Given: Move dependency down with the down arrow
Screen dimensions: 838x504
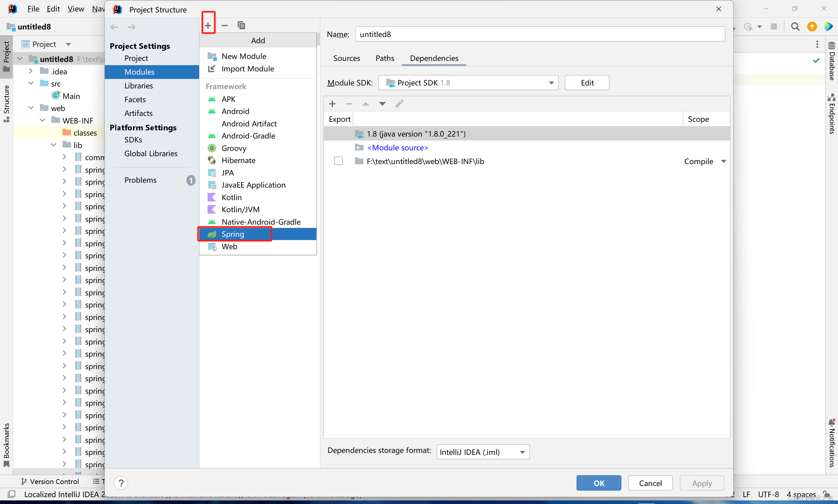Looking at the screenshot, I should coord(382,103).
